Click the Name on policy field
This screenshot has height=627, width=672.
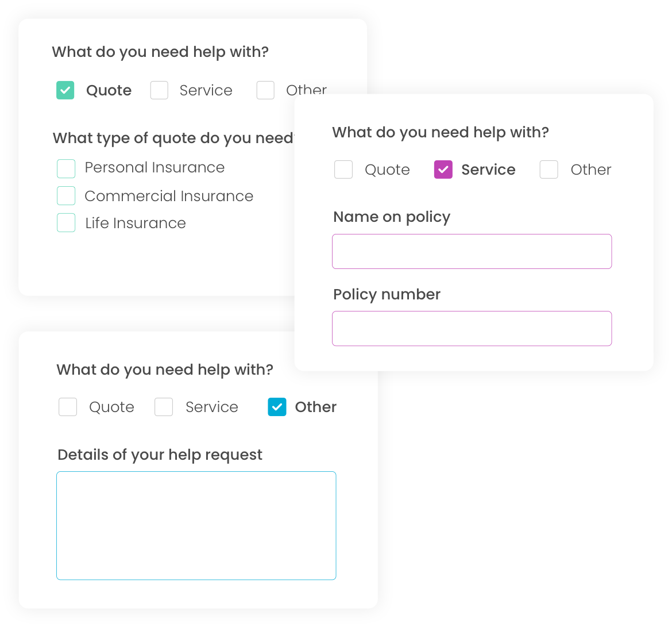472,251
